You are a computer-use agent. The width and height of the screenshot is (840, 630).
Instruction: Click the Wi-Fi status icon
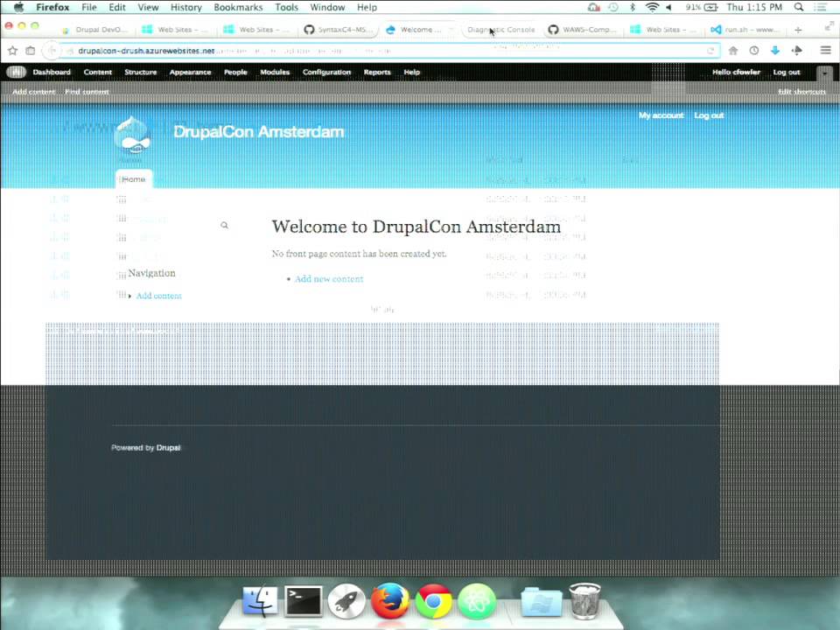pos(652,7)
